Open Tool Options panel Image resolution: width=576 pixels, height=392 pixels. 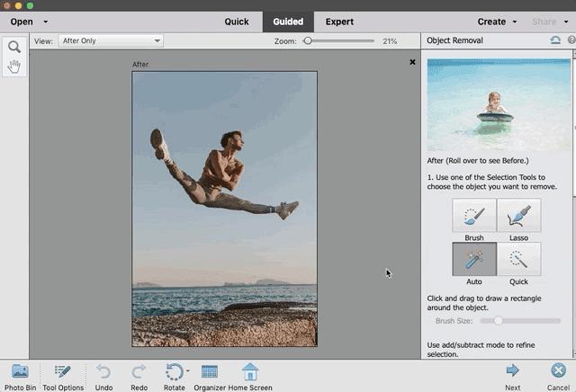[x=63, y=377]
